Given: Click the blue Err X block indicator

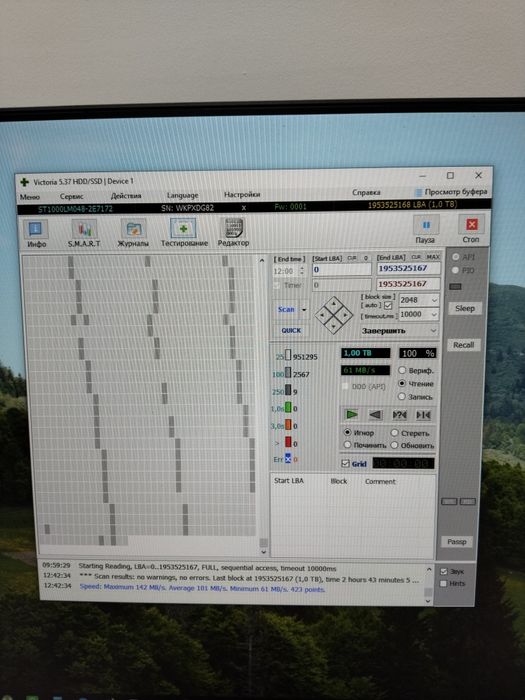Looking at the screenshot, I should (x=288, y=458).
